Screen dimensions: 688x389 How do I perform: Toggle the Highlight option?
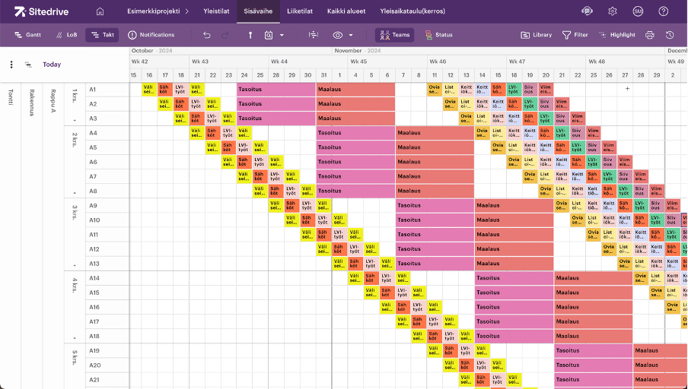pyautogui.click(x=617, y=35)
